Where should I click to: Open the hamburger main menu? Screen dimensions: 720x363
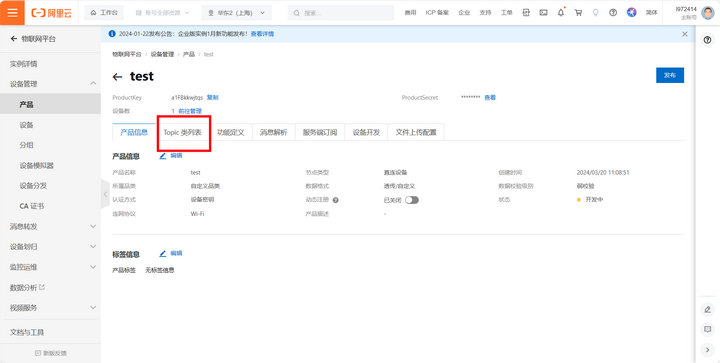click(x=12, y=12)
